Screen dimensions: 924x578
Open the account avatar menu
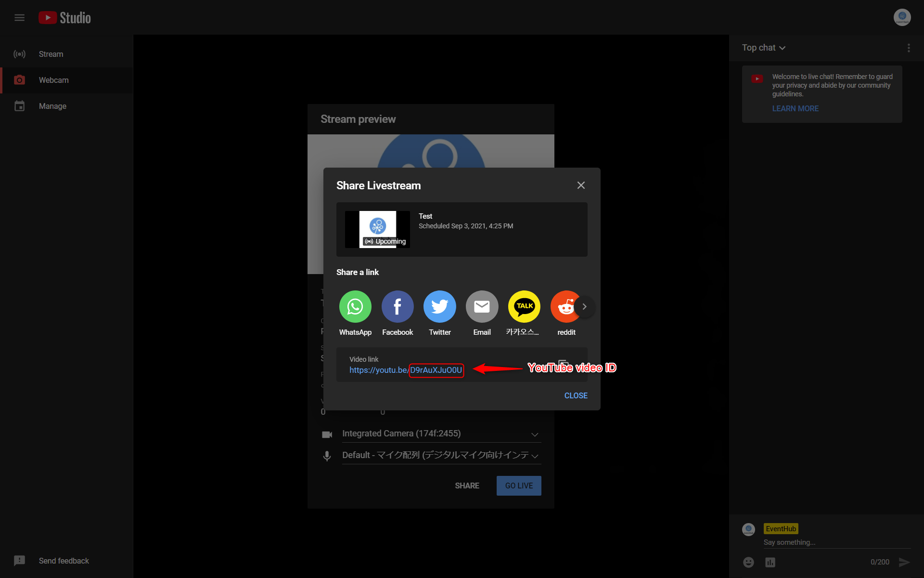click(x=902, y=17)
